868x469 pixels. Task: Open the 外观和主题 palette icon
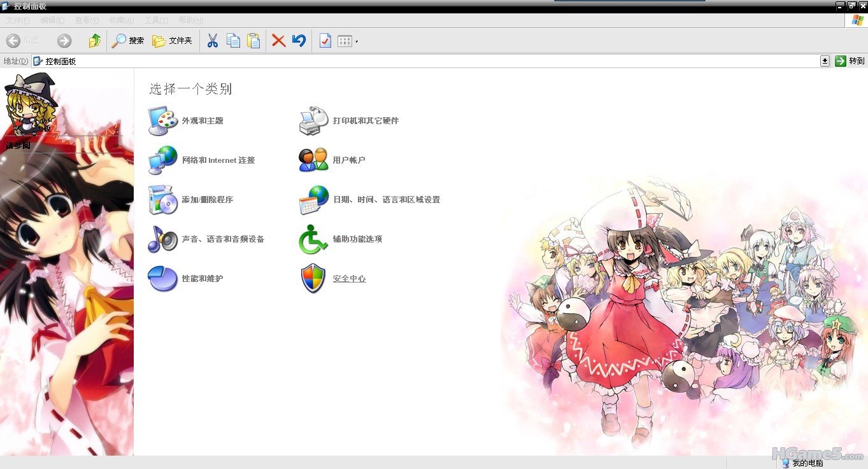pyautogui.click(x=162, y=121)
